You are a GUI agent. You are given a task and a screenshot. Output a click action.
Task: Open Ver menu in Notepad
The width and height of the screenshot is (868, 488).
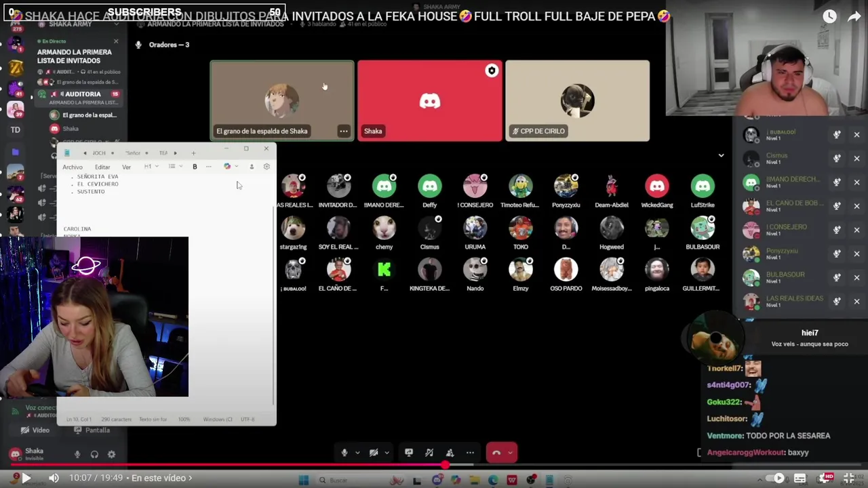click(x=126, y=167)
